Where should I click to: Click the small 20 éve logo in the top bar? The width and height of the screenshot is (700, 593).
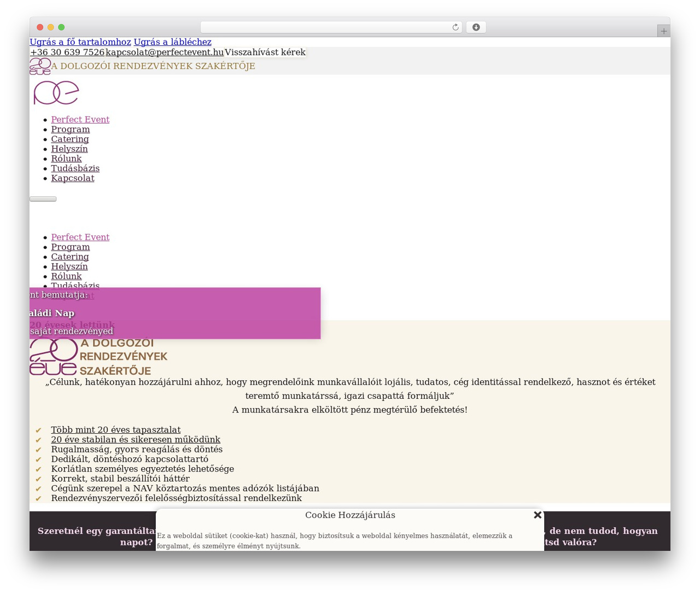coord(40,66)
